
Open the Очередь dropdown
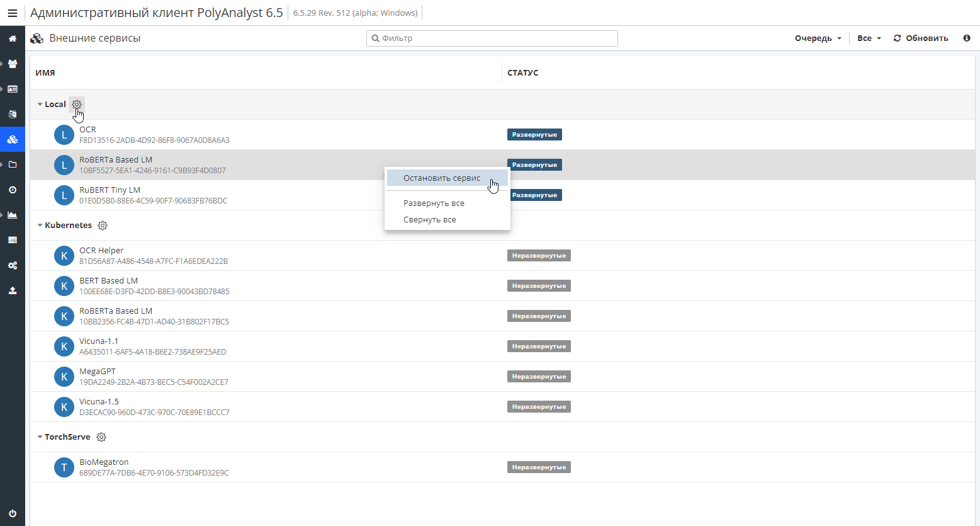(x=818, y=38)
